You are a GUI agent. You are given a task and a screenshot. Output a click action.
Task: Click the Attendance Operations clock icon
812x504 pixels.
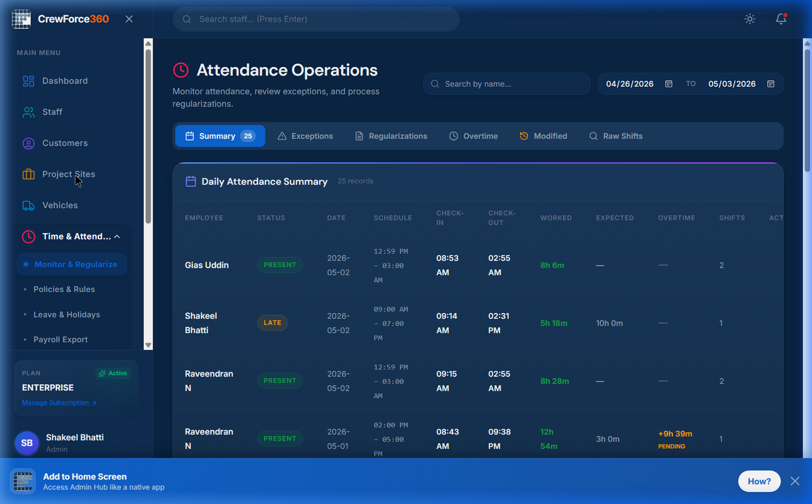181,70
